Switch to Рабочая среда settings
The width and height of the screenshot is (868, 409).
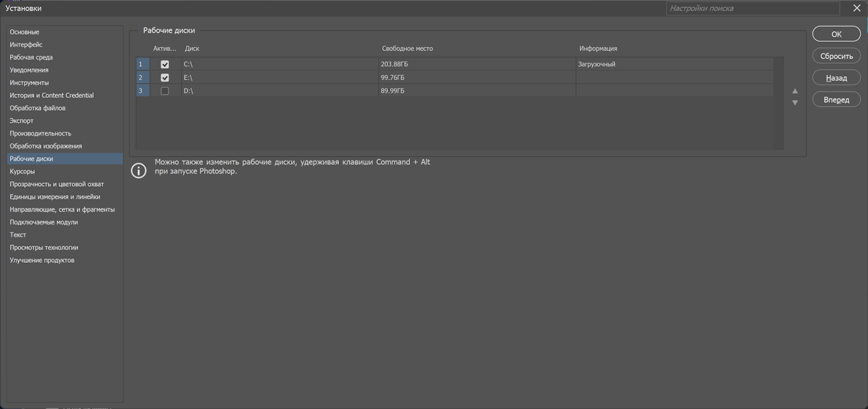coord(31,58)
